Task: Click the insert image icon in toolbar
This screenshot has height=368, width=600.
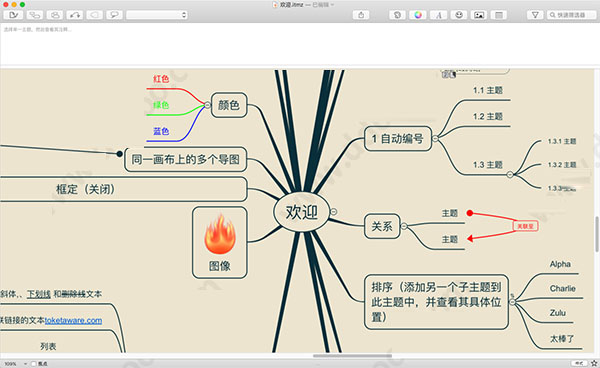Action: [x=479, y=15]
